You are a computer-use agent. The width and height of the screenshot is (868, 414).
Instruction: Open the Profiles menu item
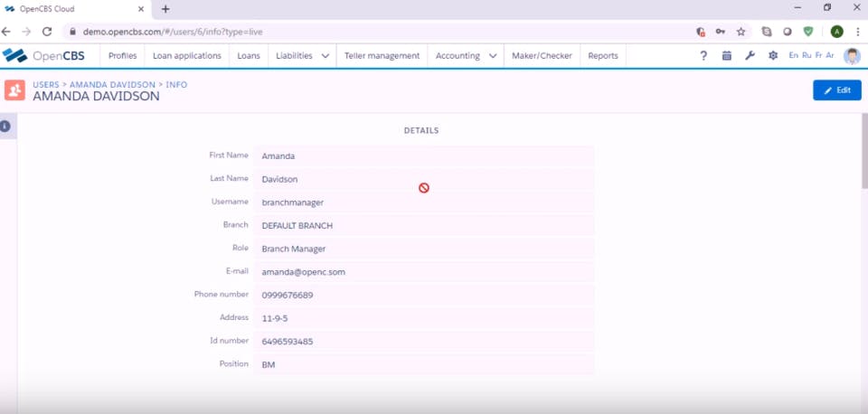[122, 56]
